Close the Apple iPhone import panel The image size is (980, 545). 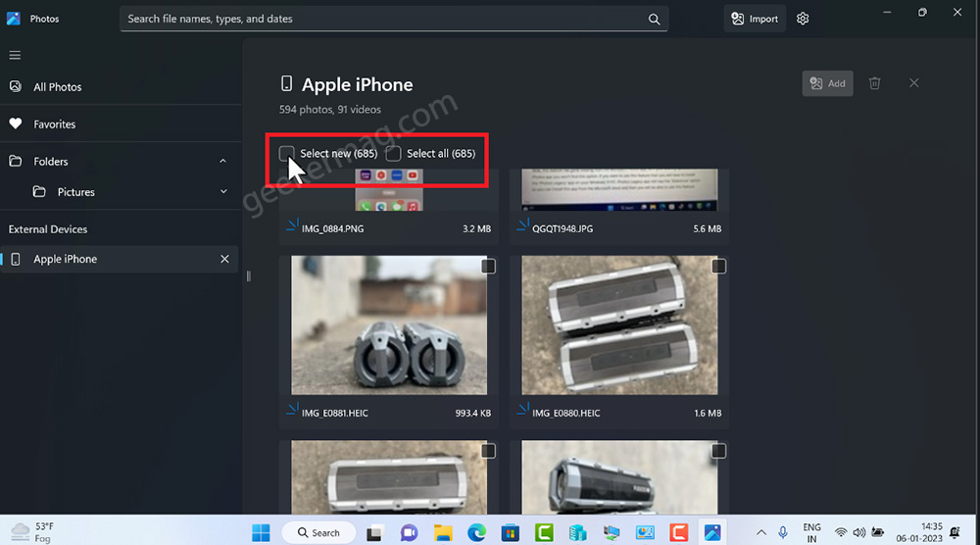pos(913,83)
